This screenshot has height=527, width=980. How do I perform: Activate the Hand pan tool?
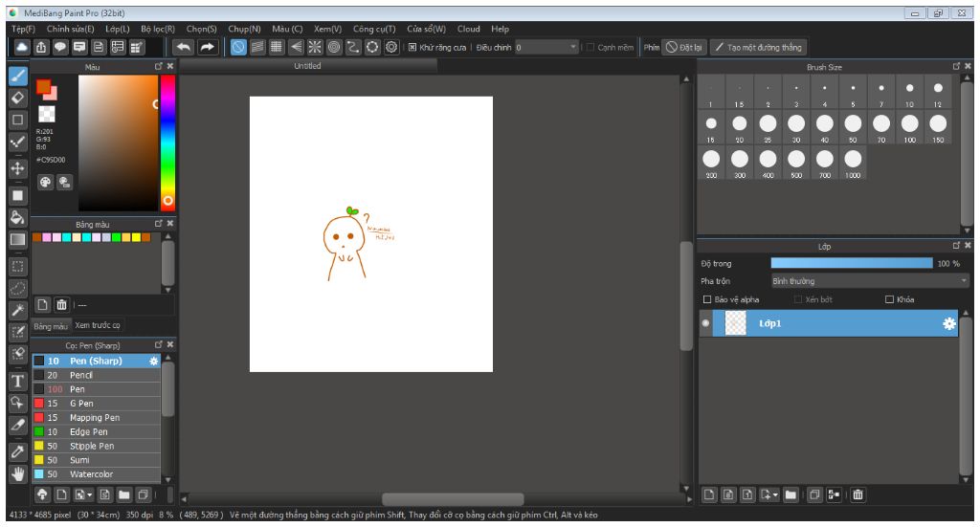[17, 473]
